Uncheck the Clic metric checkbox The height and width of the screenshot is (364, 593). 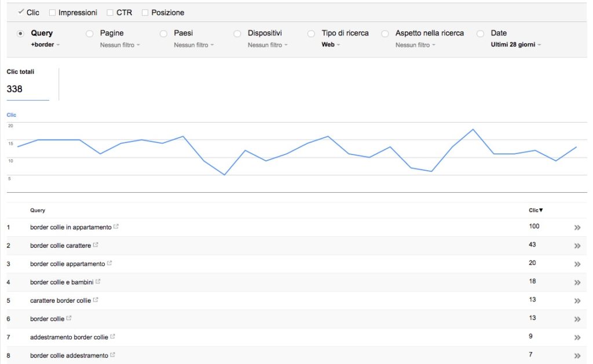click(20, 12)
